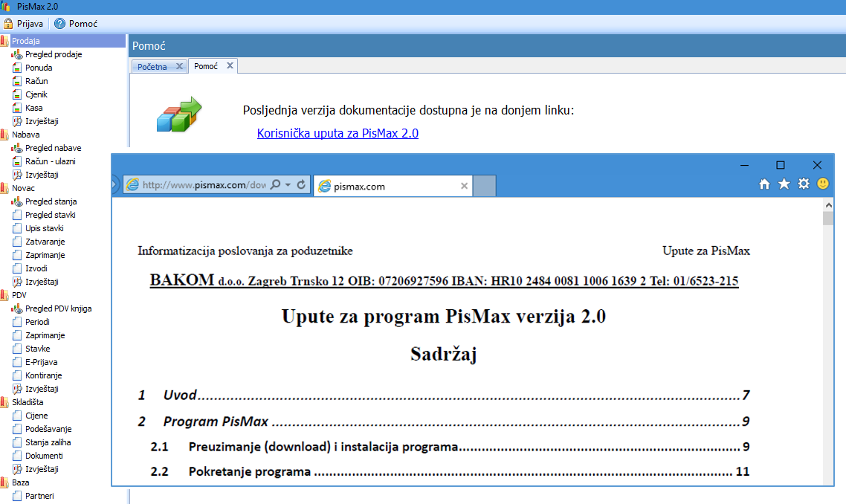Click the smiley feedback icon
This screenshot has width=846, height=504.
pyautogui.click(x=823, y=184)
